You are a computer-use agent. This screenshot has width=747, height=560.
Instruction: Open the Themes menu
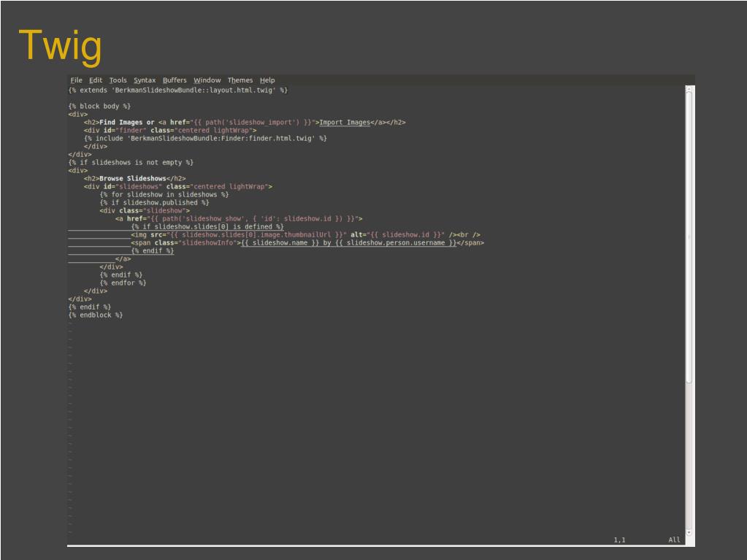(240, 80)
